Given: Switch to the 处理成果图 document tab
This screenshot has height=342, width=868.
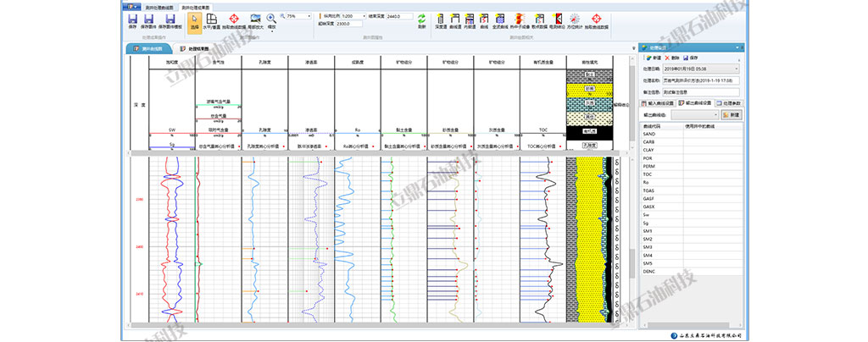Looking at the screenshot, I should pyautogui.click(x=194, y=48).
